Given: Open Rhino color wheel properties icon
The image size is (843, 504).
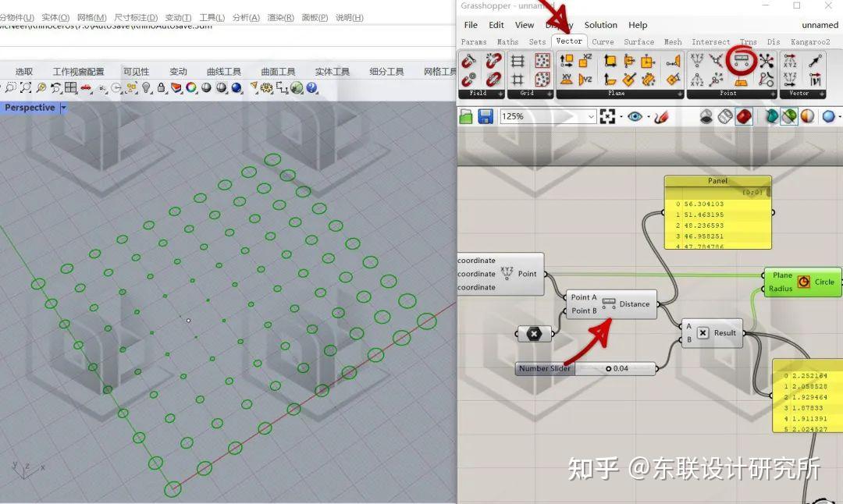Looking at the screenshot, I should point(191,87).
